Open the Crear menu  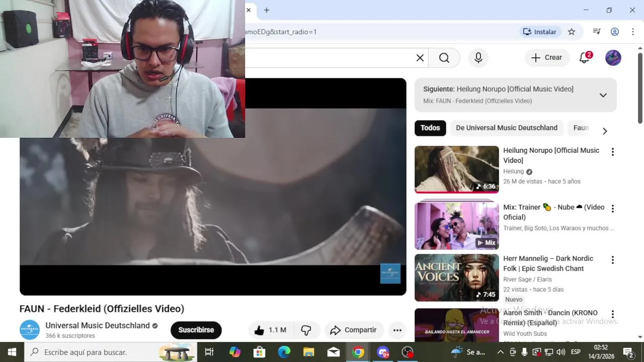tap(547, 58)
